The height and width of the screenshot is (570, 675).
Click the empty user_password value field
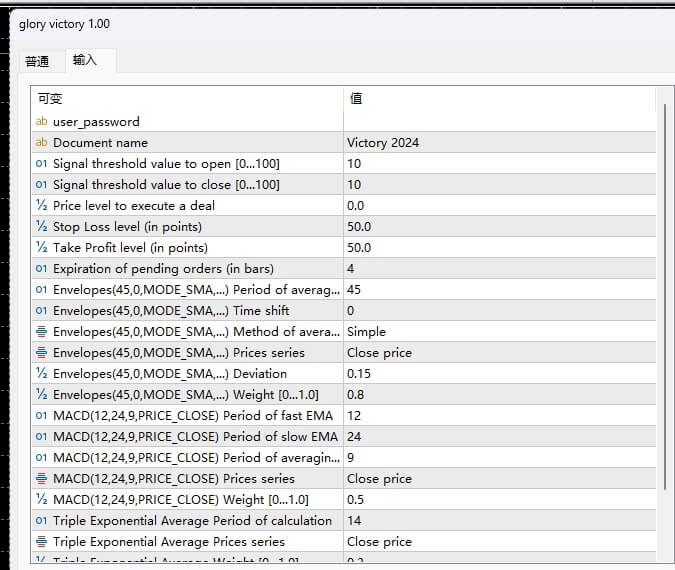pos(498,121)
